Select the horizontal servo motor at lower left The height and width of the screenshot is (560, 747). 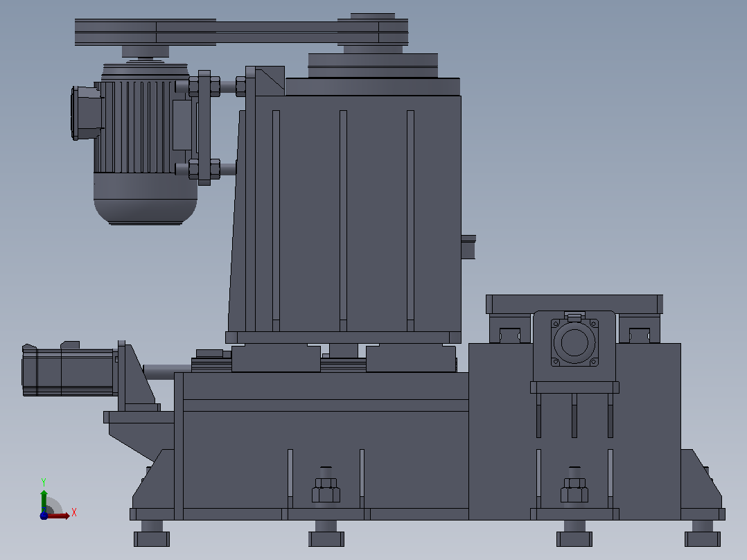69,369
